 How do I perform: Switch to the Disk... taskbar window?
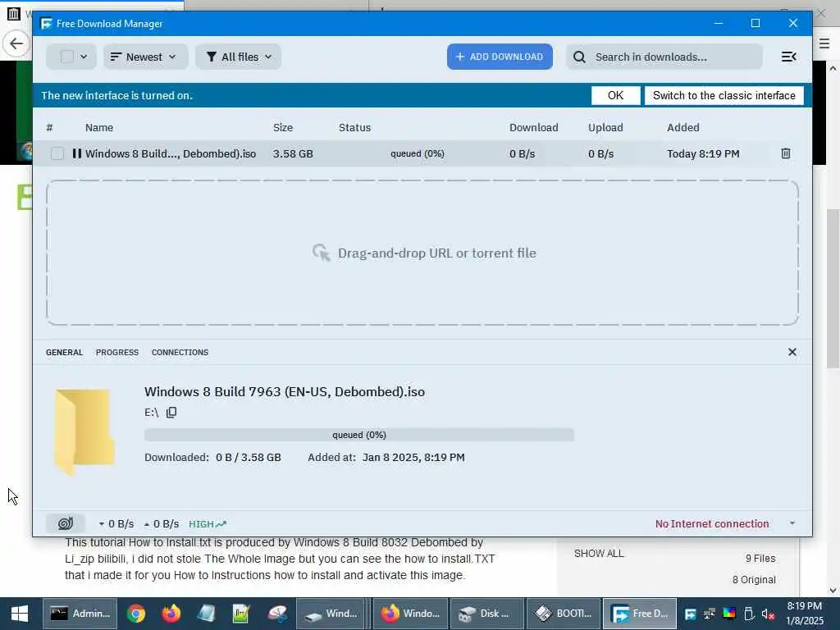click(487, 614)
